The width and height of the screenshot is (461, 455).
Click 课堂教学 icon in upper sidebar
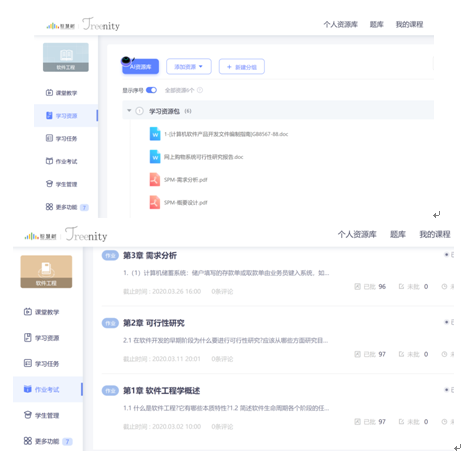(x=49, y=93)
